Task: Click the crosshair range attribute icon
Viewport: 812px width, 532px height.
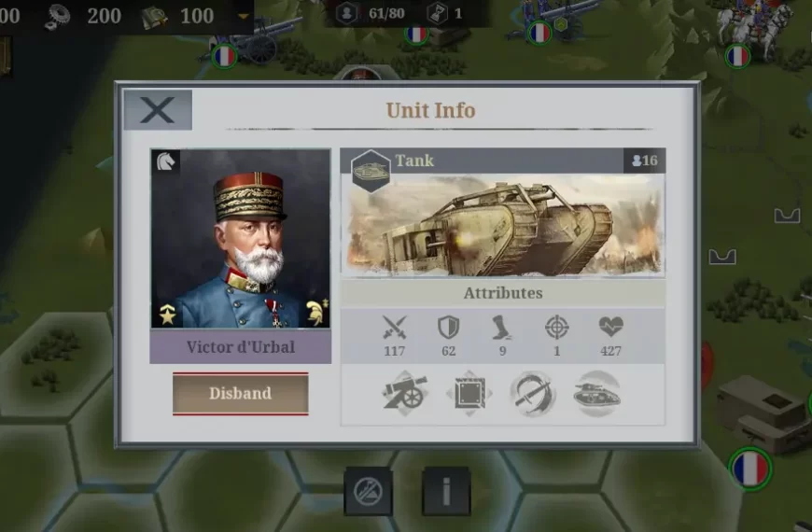Action: click(557, 328)
